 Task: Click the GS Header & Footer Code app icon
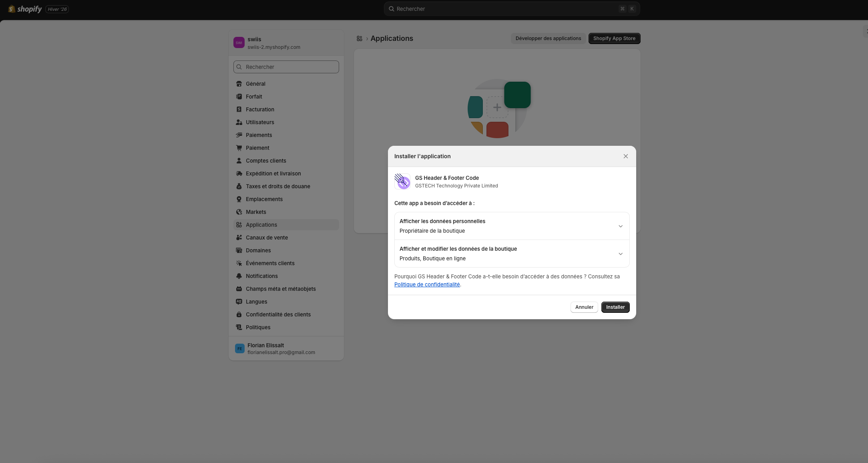tap(402, 181)
